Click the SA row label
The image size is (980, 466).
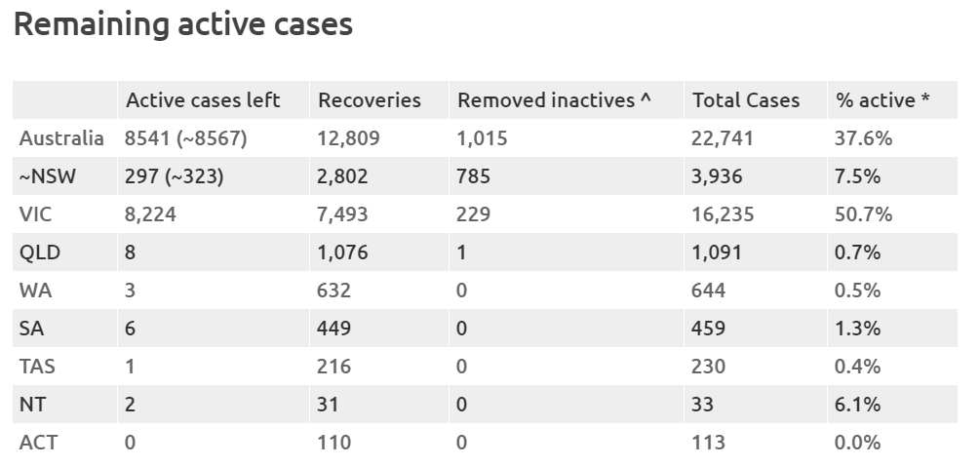[31, 329]
